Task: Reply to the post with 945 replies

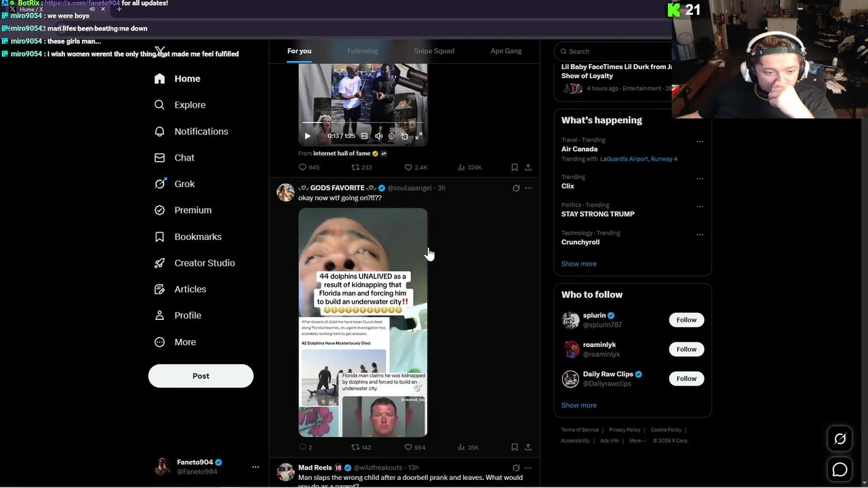Action: [309, 167]
